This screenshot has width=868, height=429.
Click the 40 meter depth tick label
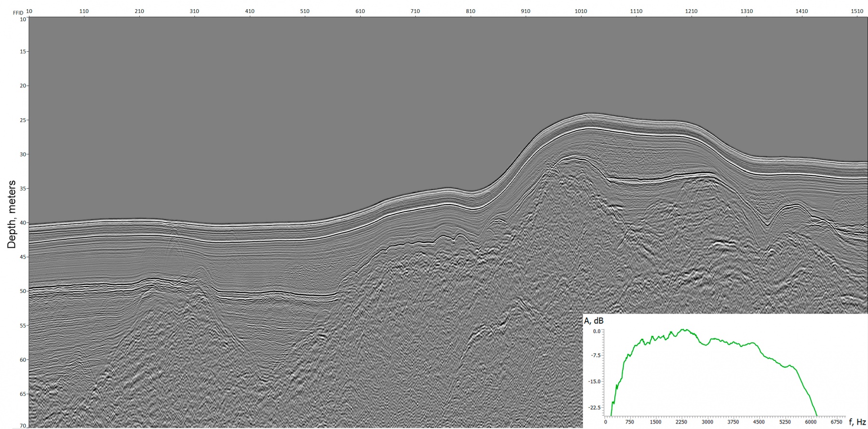[x=23, y=223]
